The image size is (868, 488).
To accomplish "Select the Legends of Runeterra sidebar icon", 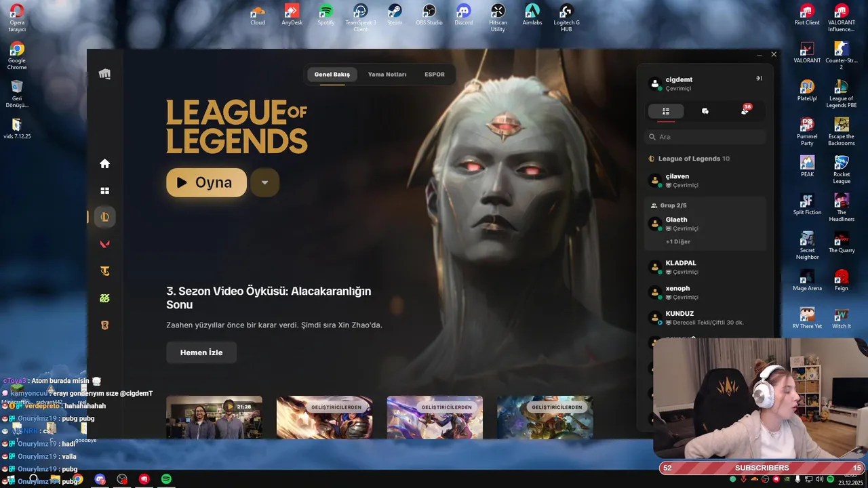I will (x=104, y=325).
